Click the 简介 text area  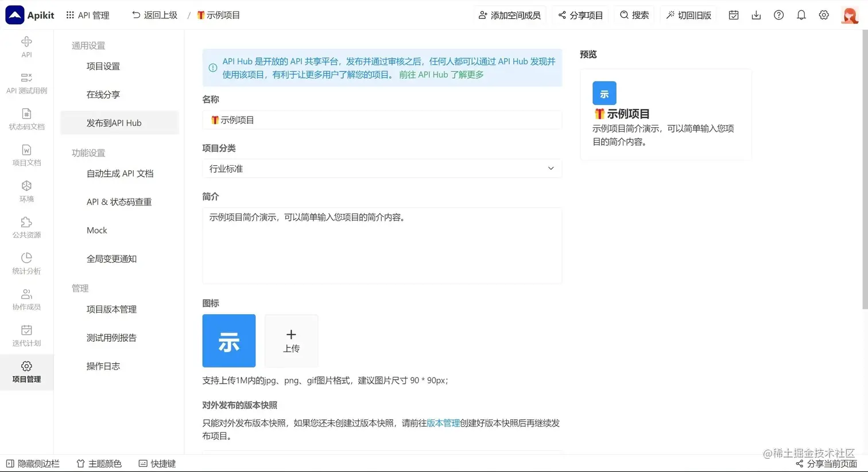[x=382, y=245]
